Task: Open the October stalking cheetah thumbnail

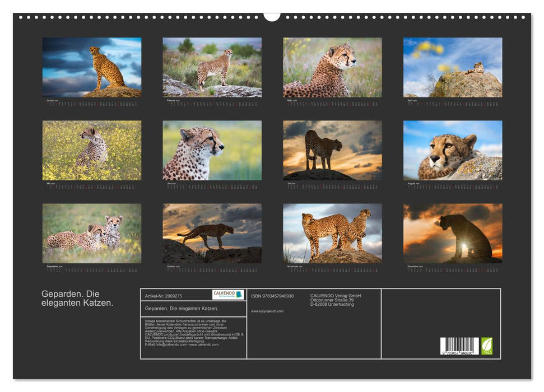Action: pos(212,234)
